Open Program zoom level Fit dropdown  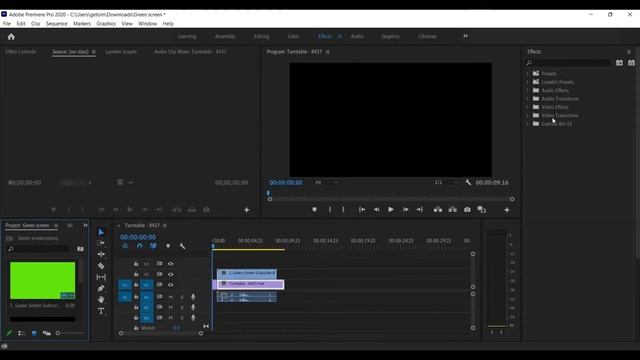click(x=327, y=182)
